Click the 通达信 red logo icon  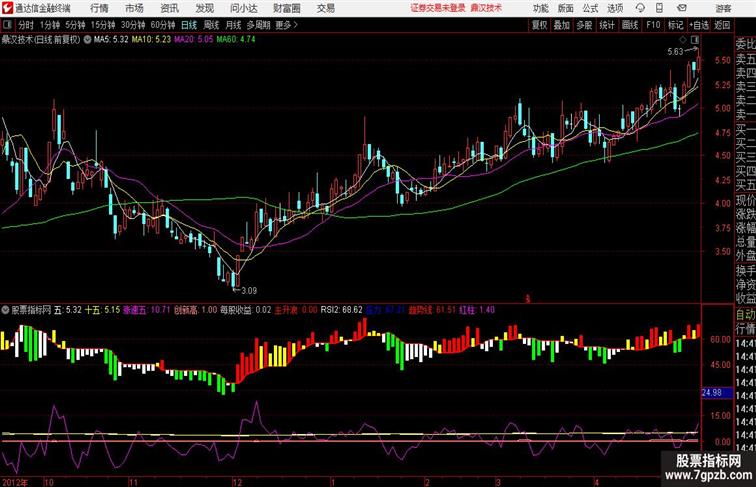pyautogui.click(x=7, y=8)
